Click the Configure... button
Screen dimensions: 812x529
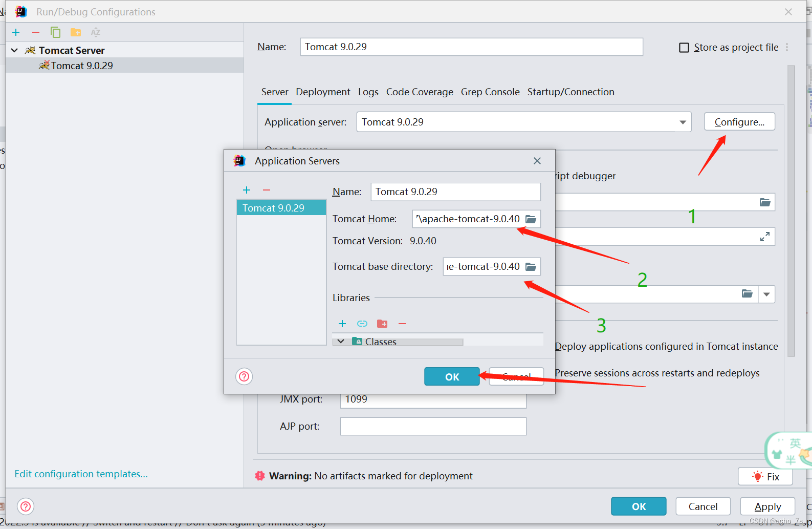pyautogui.click(x=739, y=122)
